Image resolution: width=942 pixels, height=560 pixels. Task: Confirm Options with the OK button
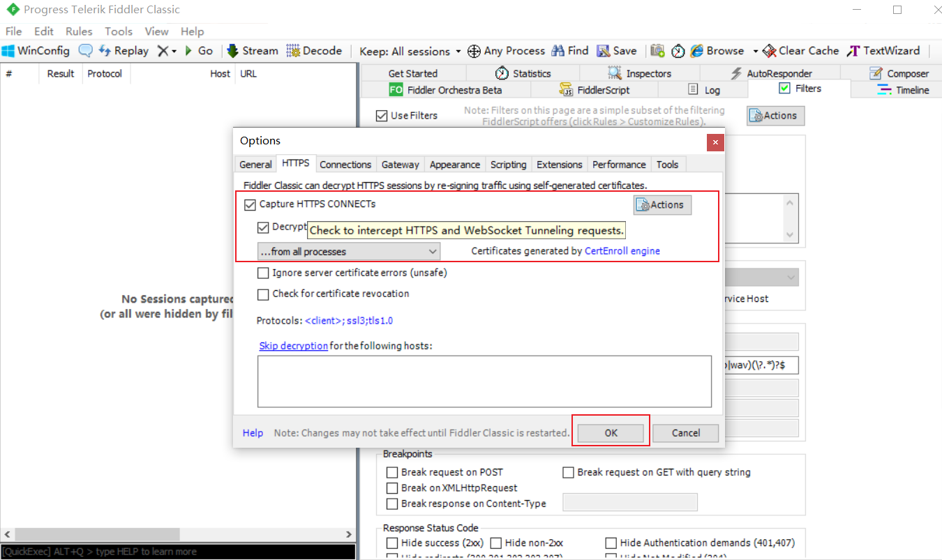pos(611,433)
